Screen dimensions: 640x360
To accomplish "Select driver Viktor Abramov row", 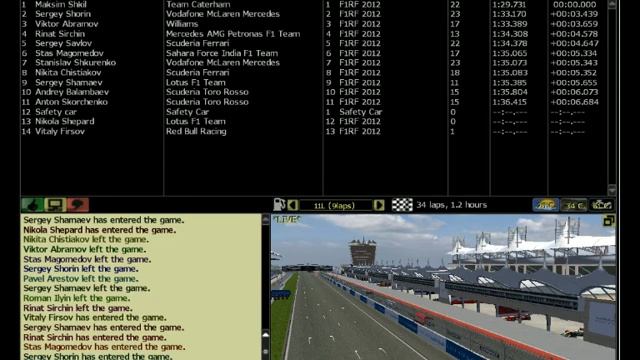I will 67,24.
